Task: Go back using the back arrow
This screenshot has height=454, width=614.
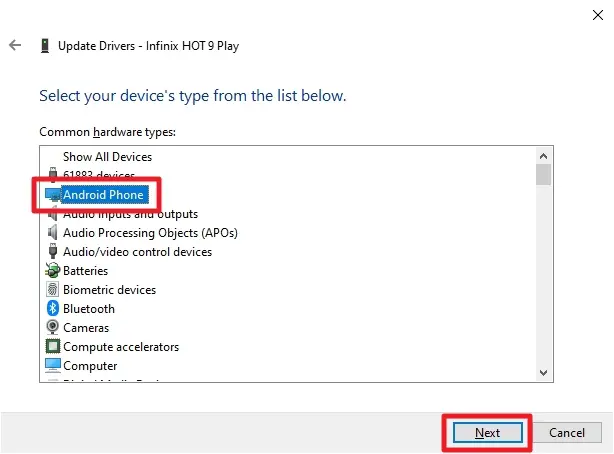Action: [15, 45]
